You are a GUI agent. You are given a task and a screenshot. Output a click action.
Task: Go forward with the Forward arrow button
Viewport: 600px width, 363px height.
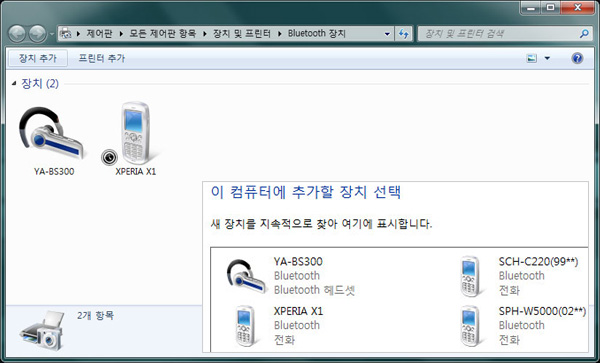(38, 34)
